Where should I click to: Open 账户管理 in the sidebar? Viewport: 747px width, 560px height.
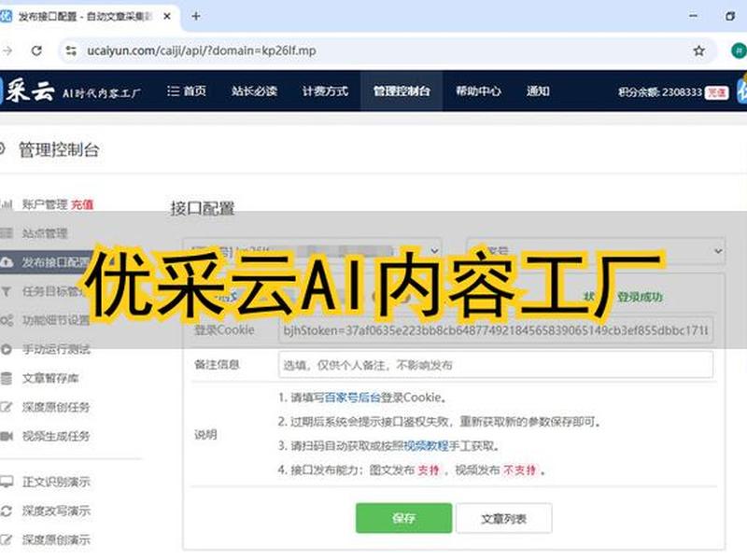(45, 204)
